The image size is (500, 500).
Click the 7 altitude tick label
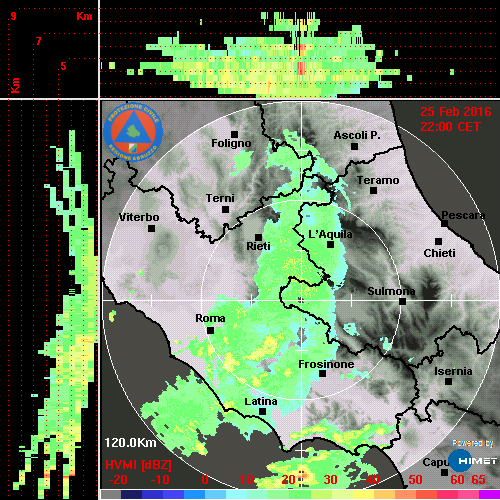pyautogui.click(x=39, y=41)
